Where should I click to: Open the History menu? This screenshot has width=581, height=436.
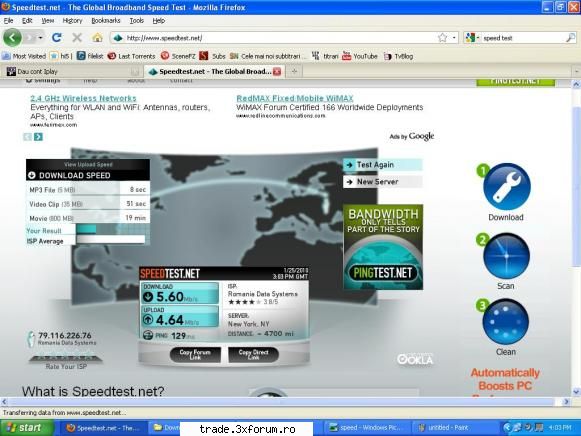[x=72, y=21]
